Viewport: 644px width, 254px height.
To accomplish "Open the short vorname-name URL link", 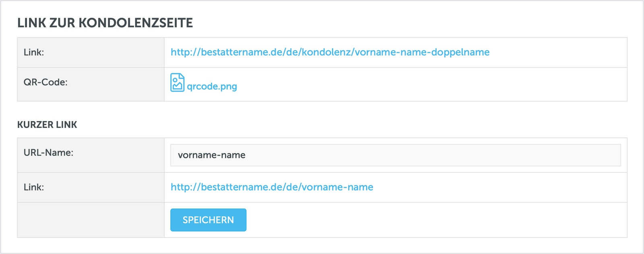I will tap(272, 187).
